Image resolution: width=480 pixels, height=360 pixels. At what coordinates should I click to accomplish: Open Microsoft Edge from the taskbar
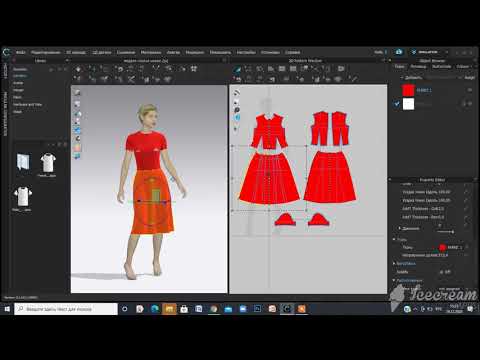(x=155, y=309)
